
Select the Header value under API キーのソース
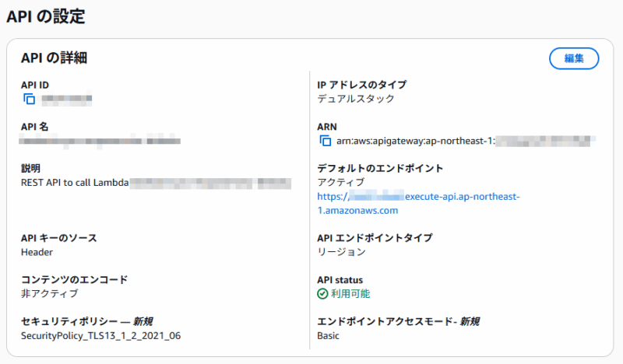point(37,252)
